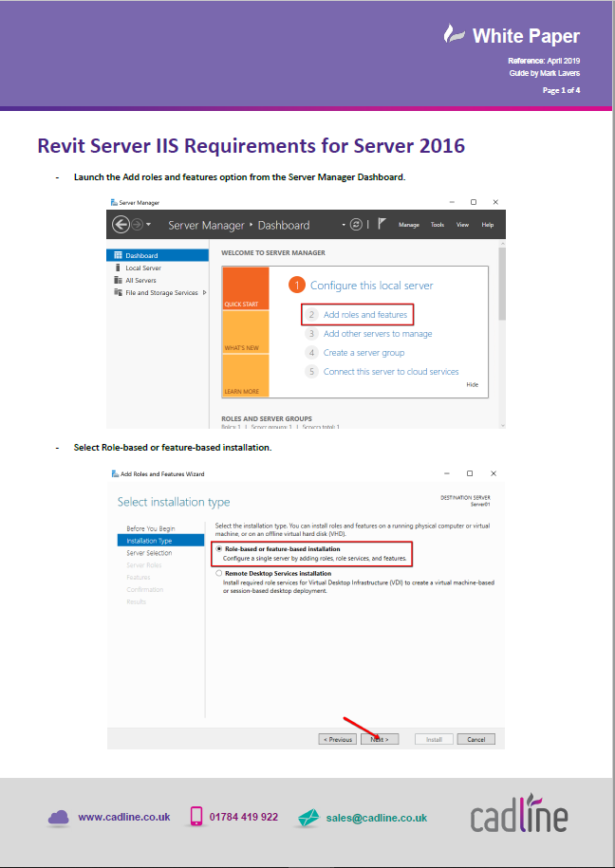The width and height of the screenshot is (615, 868).
Task: Click the DESTINATION SERVER label in wizard
Action: pos(465,498)
